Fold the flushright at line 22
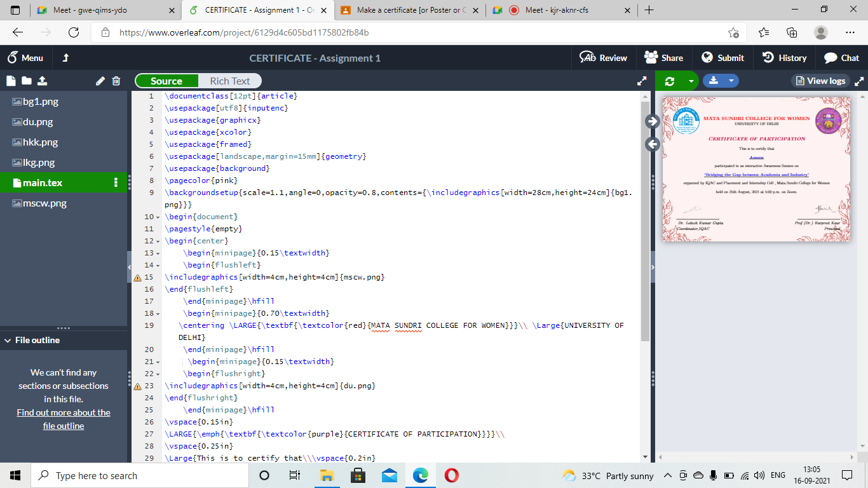 (158, 374)
